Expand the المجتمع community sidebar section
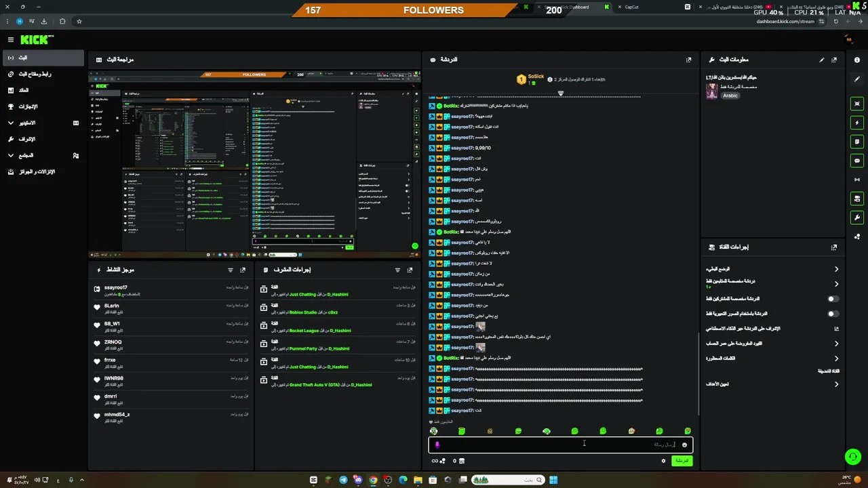The image size is (868, 488). point(43,155)
